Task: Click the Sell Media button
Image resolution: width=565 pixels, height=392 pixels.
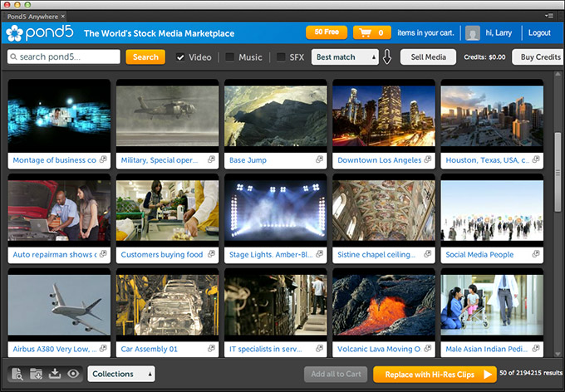Action: (x=428, y=57)
